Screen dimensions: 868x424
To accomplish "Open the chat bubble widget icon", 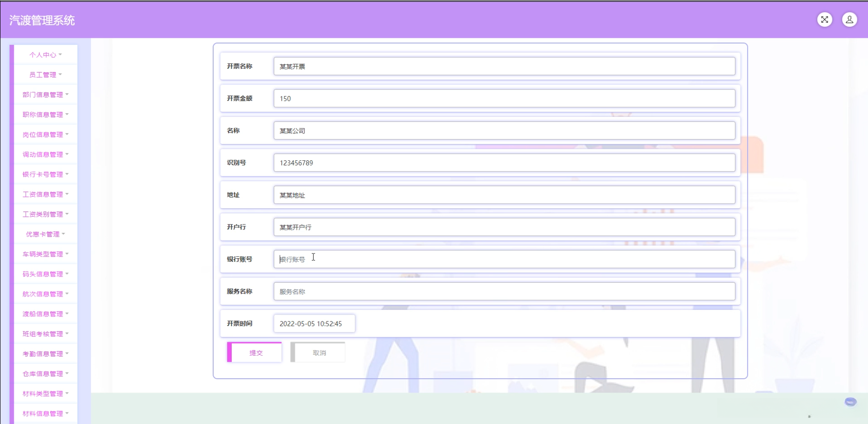I will (850, 402).
